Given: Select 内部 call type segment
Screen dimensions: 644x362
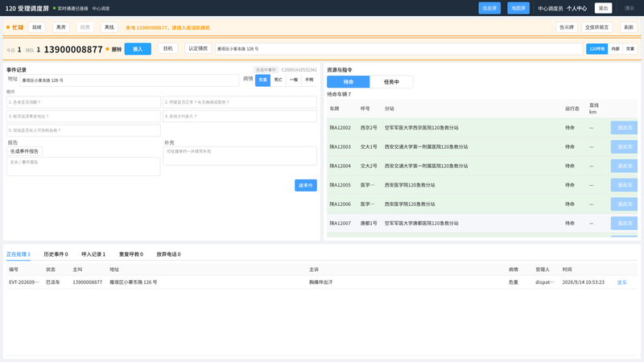Looking at the screenshot, I should [x=615, y=49].
